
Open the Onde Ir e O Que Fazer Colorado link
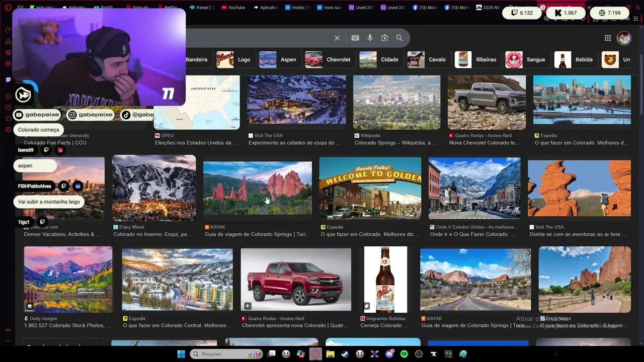tap(472, 234)
